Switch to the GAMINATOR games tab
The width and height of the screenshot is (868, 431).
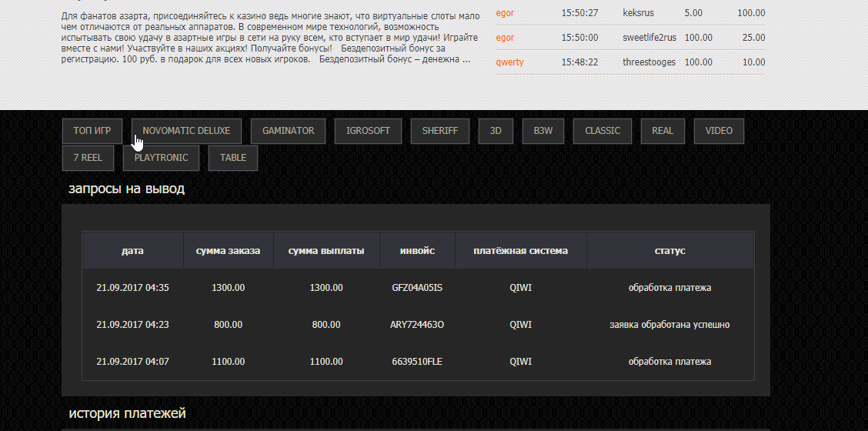289,131
